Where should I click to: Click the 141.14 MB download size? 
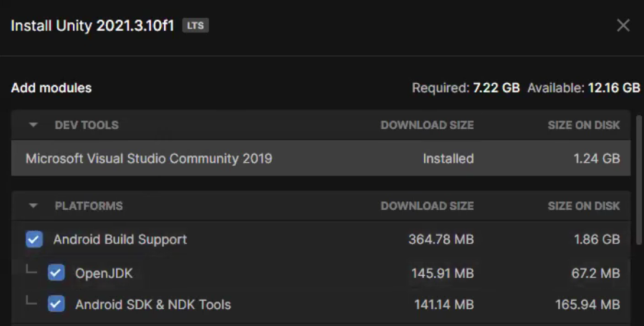[x=444, y=304]
